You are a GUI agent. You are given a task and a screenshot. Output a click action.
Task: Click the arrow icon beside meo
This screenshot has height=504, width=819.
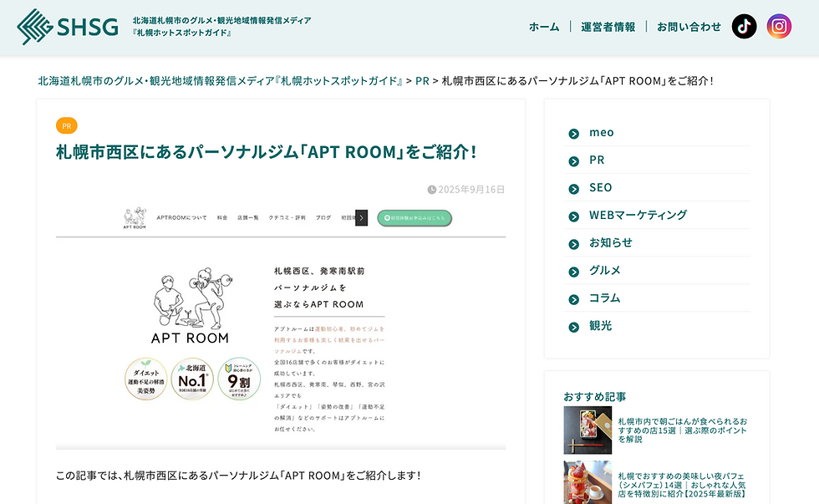point(573,134)
